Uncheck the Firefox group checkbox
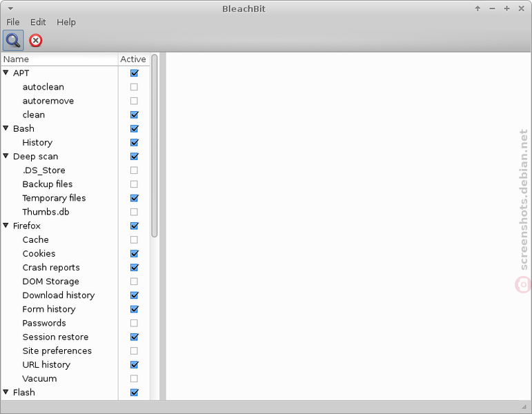Image resolution: width=532 pixels, height=414 pixels. click(x=134, y=226)
